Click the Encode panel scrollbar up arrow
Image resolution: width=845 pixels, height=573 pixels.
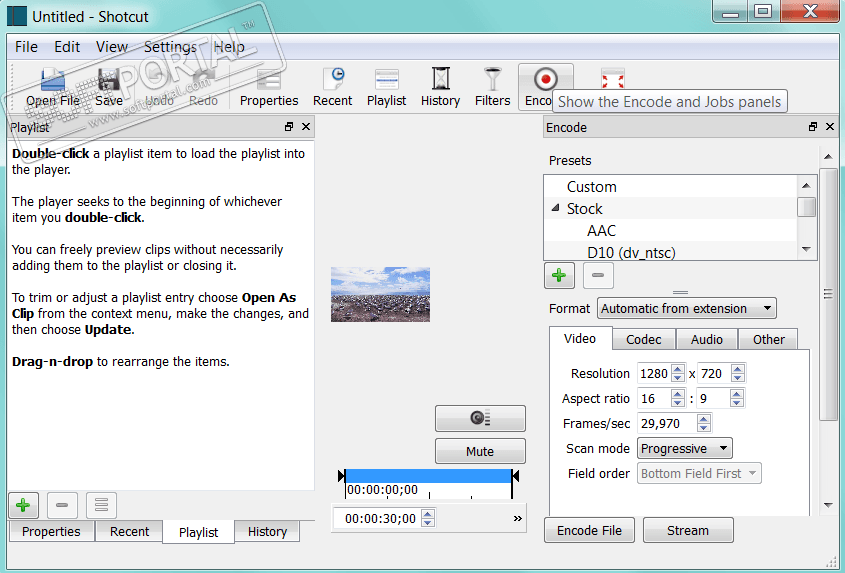(x=828, y=157)
